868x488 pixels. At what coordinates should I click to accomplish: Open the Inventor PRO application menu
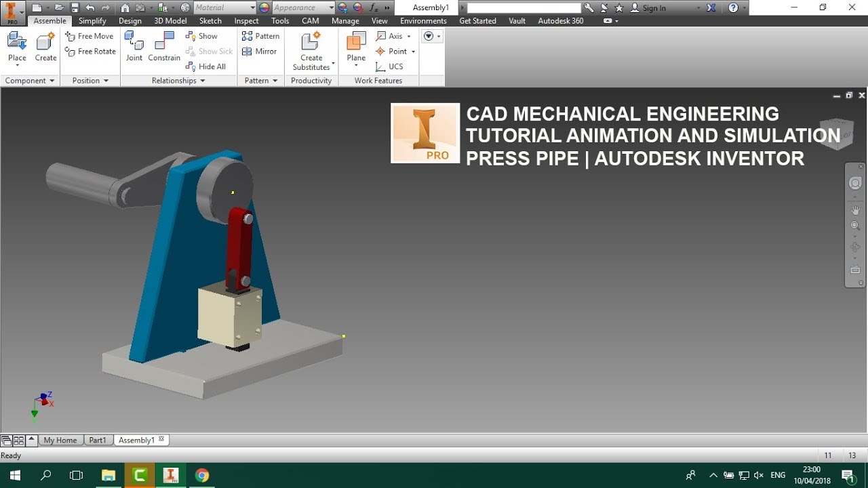click(x=12, y=13)
